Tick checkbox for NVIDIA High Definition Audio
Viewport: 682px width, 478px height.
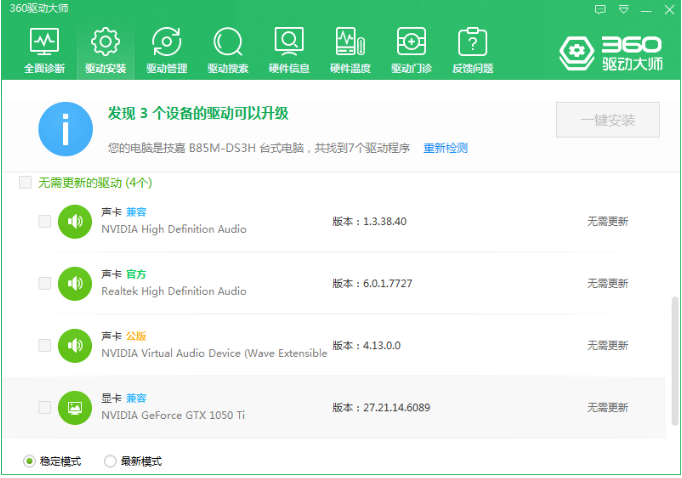(x=44, y=221)
